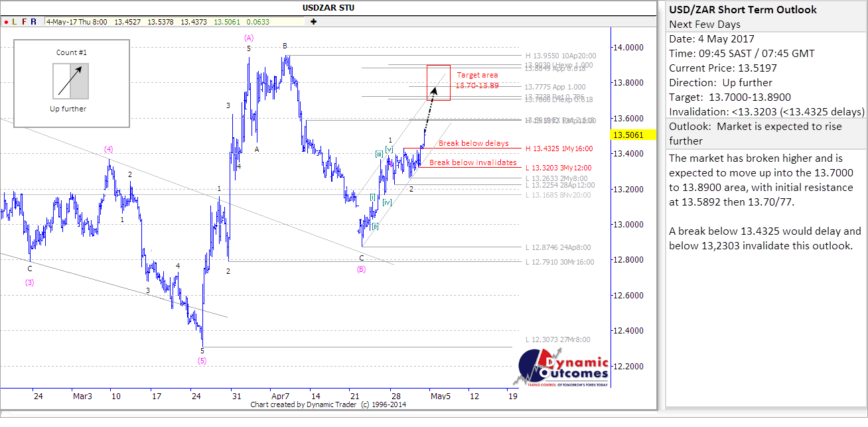The image size is (868, 427).
Task: Click the black plus crosshair icon
Action: pos(313,21)
